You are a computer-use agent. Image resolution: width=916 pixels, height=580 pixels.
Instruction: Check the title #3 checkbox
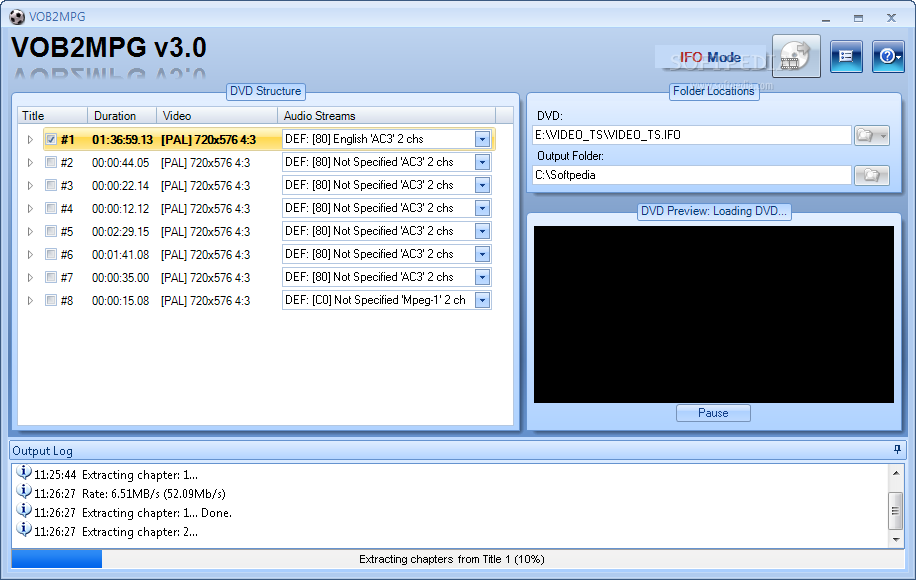pyautogui.click(x=51, y=185)
